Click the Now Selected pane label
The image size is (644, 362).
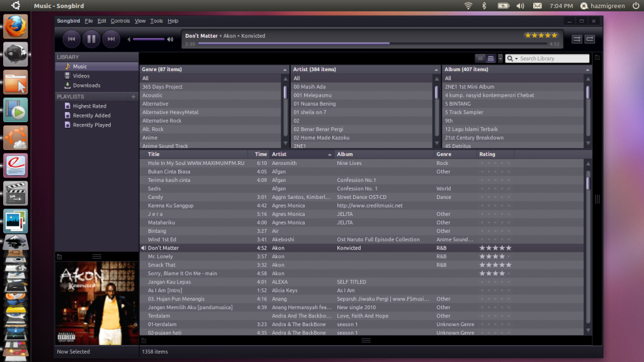pyautogui.click(x=74, y=352)
